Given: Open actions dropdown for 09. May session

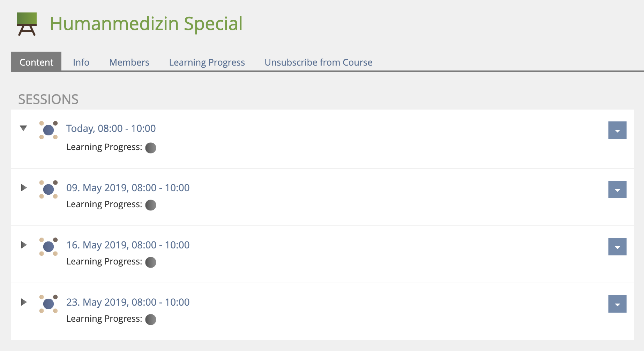Looking at the screenshot, I should tap(617, 189).
